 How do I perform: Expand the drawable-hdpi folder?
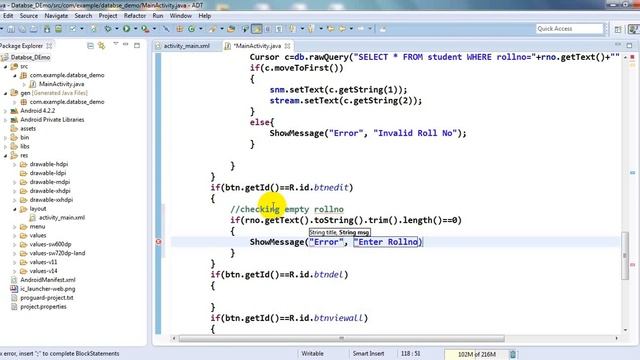15,164
